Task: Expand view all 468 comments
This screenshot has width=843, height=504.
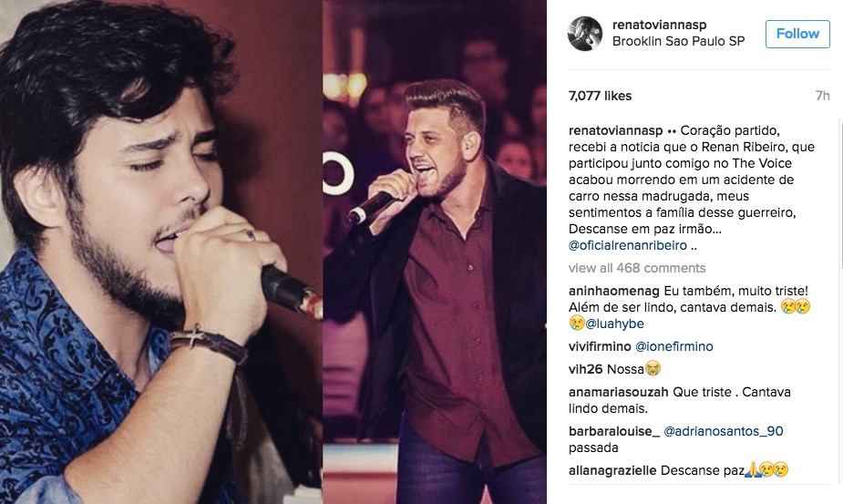Action: (x=636, y=268)
